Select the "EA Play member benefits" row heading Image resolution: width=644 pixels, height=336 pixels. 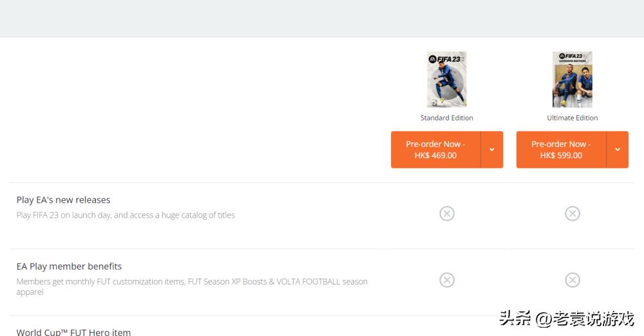point(69,266)
